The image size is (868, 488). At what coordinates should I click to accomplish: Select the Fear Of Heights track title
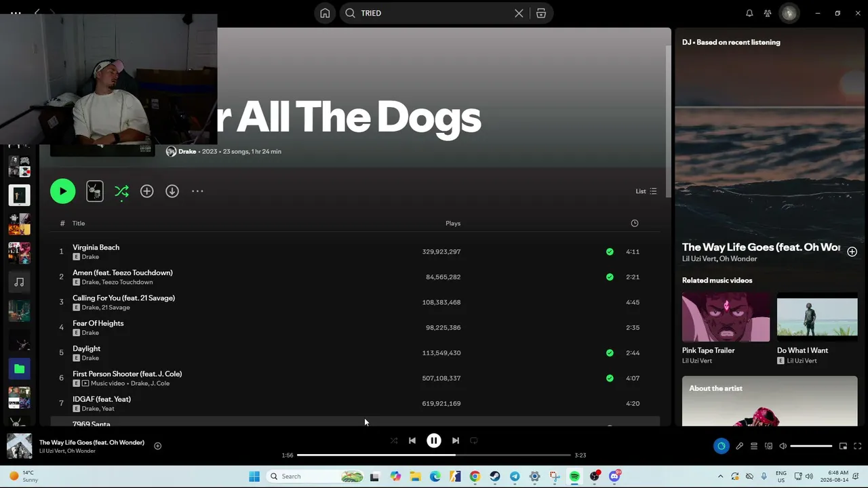click(98, 323)
